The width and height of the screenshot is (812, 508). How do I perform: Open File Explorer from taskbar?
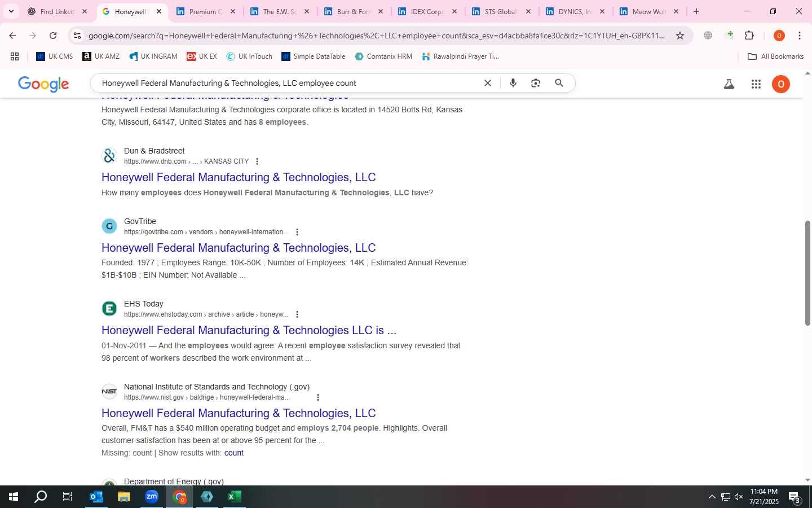pos(124,497)
